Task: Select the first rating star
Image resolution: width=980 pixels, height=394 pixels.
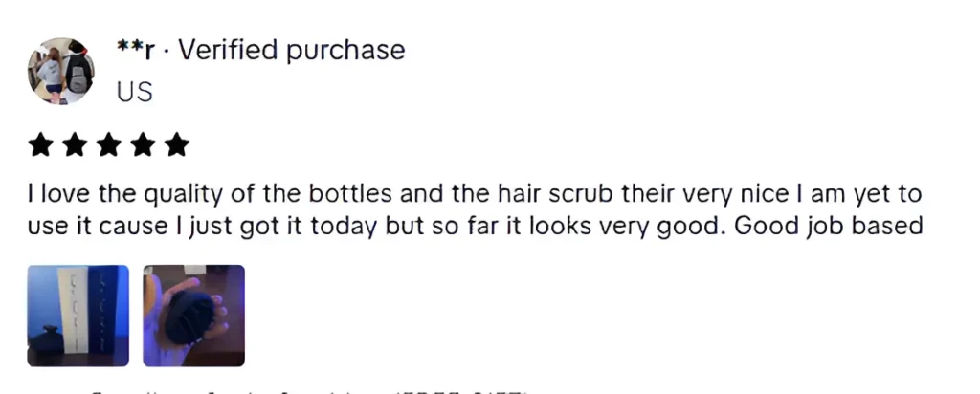Action: (x=41, y=145)
